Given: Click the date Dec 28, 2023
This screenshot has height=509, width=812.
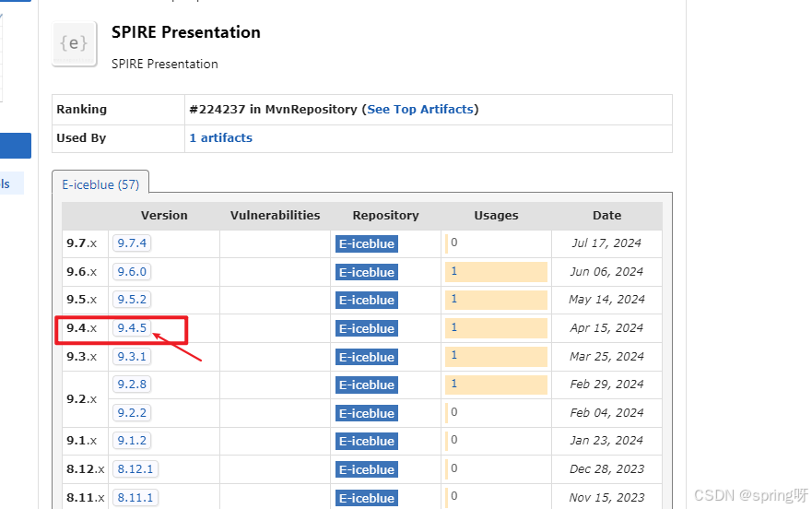Looking at the screenshot, I should pos(606,469).
